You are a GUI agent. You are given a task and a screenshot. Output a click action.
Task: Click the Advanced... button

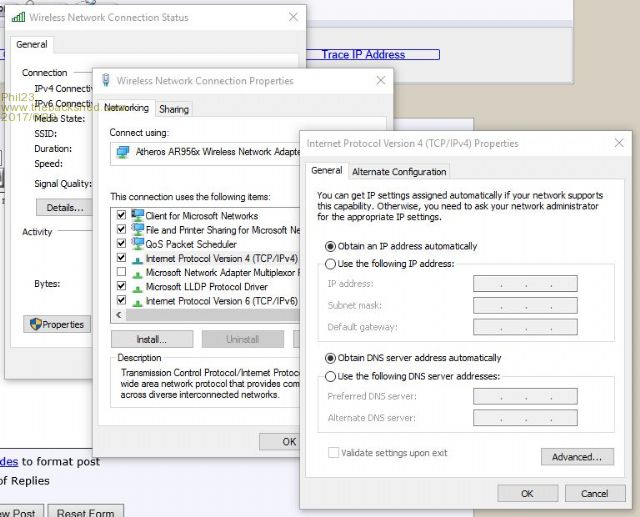click(x=577, y=457)
